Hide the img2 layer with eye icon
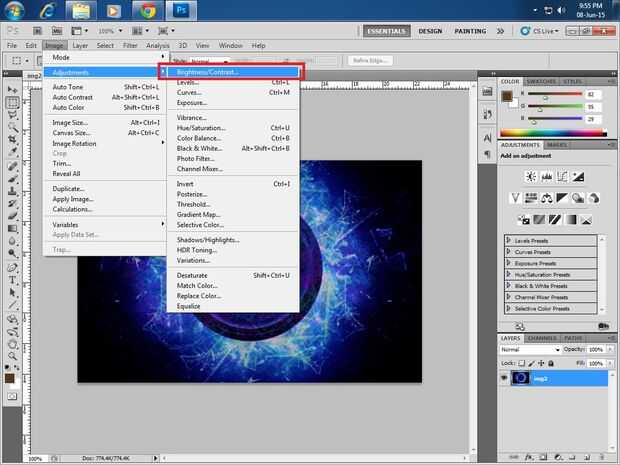The height and width of the screenshot is (465, 620). click(x=504, y=378)
